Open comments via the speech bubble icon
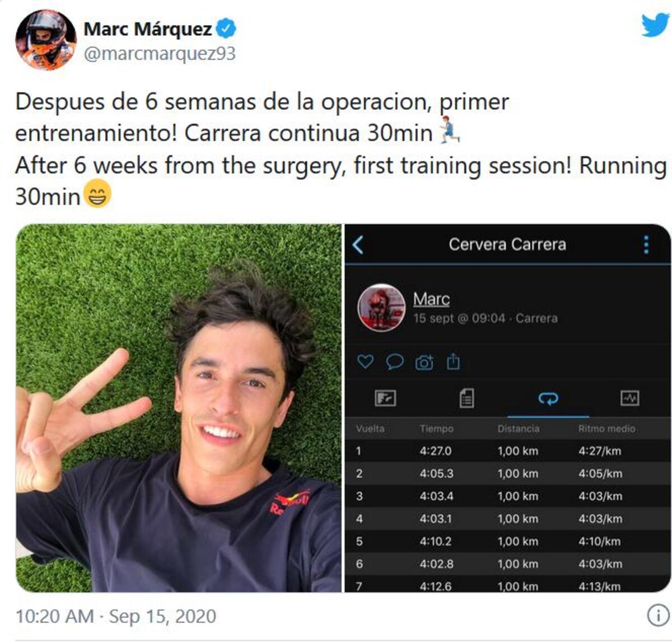The width and height of the screenshot is (672, 642). [395, 362]
